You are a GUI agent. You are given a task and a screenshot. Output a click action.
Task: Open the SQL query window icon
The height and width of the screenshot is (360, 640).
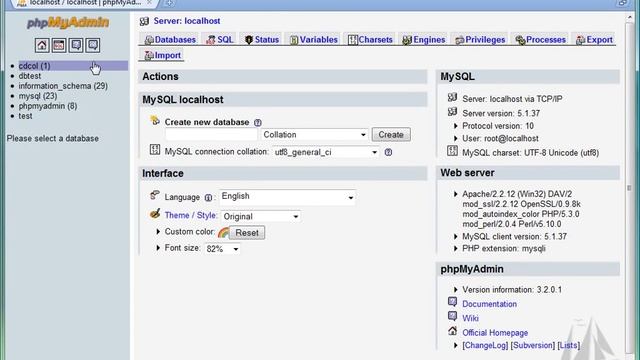coord(59,45)
